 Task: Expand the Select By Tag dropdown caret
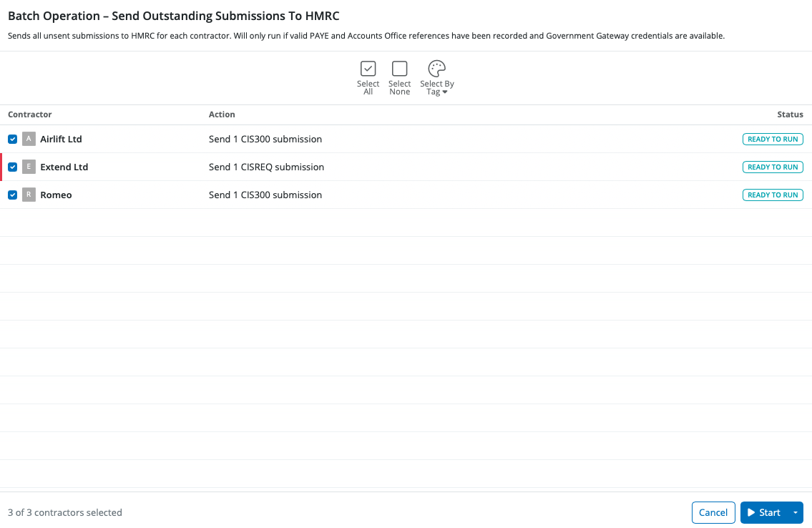[445, 92]
